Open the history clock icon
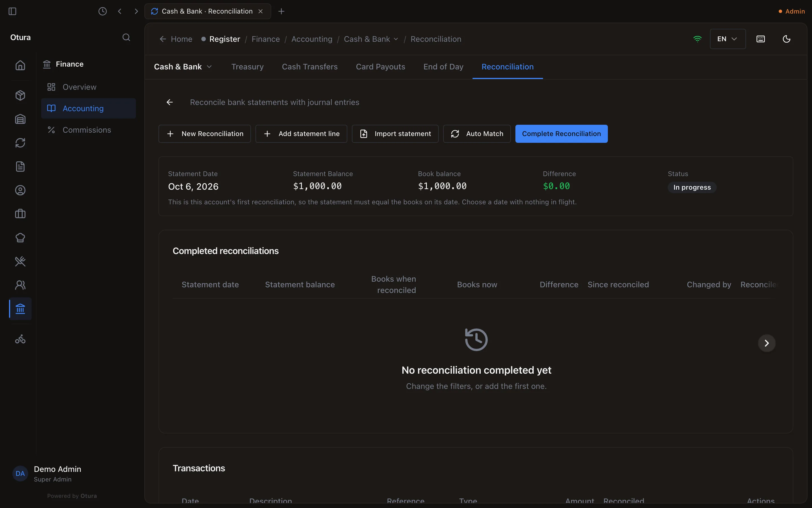 click(102, 11)
